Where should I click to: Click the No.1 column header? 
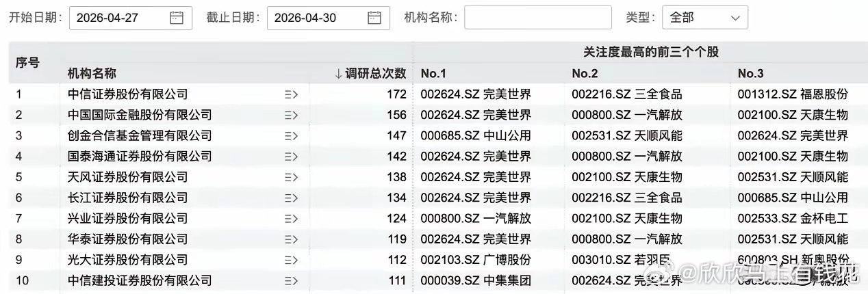(433, 73)
